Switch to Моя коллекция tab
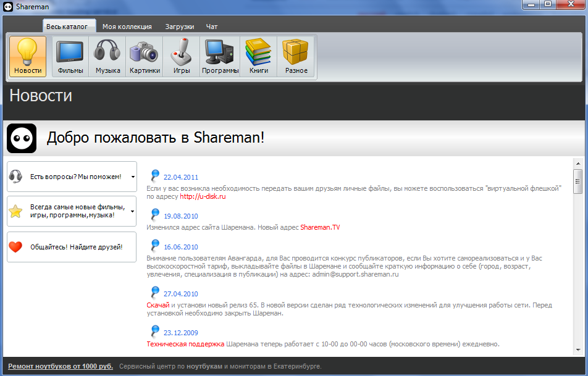 point(127,27)
